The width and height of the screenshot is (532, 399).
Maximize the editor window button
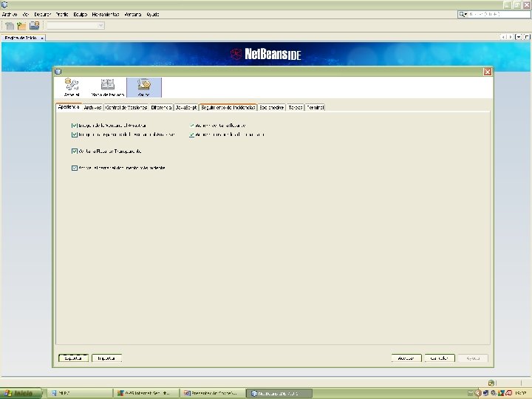527,37
